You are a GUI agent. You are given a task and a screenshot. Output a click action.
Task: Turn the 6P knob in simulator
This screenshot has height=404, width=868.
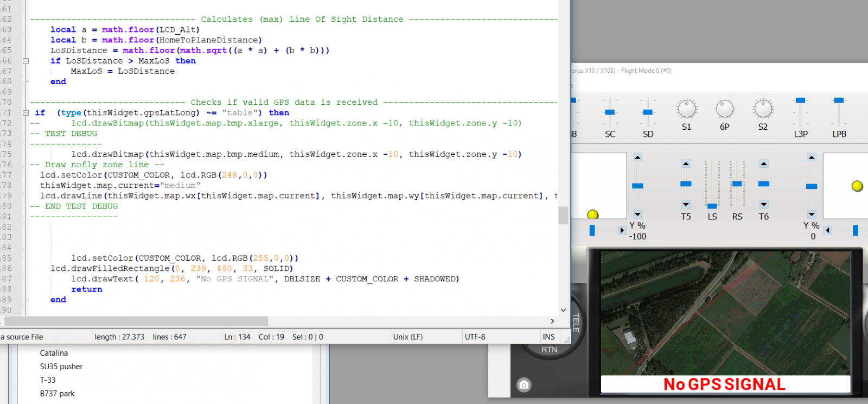point(725,109)
